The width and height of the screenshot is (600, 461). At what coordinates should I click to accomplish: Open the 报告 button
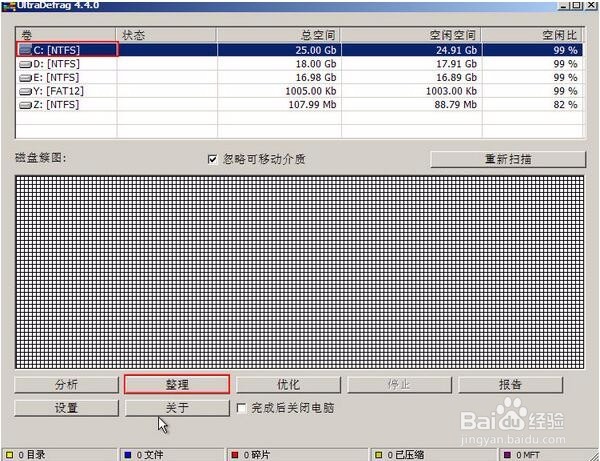point(510,384)
